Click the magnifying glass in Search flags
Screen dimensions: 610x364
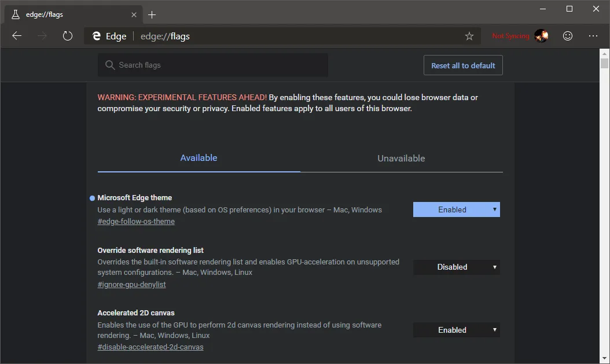pyautogui.click(x=110, y=65)
